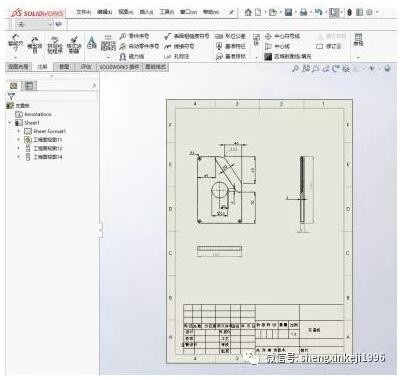The height and width of the screenshot is (380, 401).
Task: Insert a Revision Cloud (修订云)
Action: pyautogui.click(x=329, y=46)
